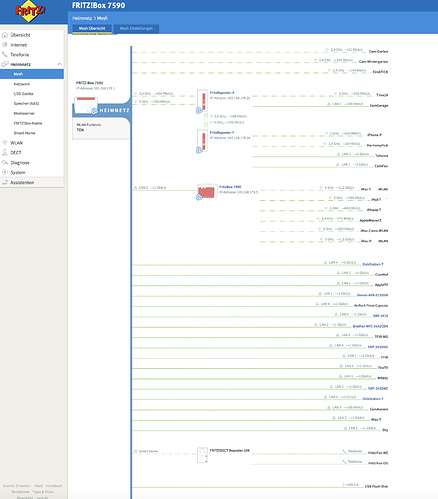The width and height of the screenshot is (438, 499).
Task: Click the Internet globe icon
Action: pos(5,45)
